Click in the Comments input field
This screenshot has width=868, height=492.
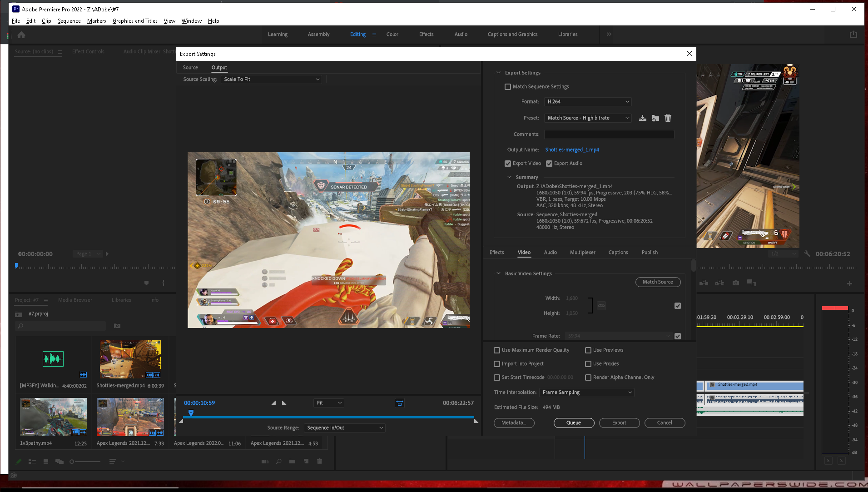tap(609, 134)
